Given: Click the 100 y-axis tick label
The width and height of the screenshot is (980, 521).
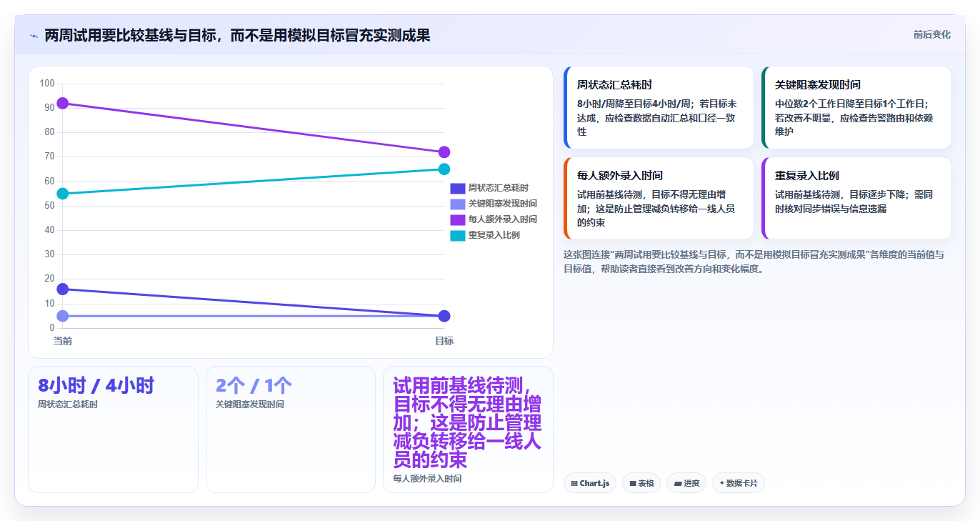Looking at the screenshot, I should pyautogui.click(x=47, y=84).
